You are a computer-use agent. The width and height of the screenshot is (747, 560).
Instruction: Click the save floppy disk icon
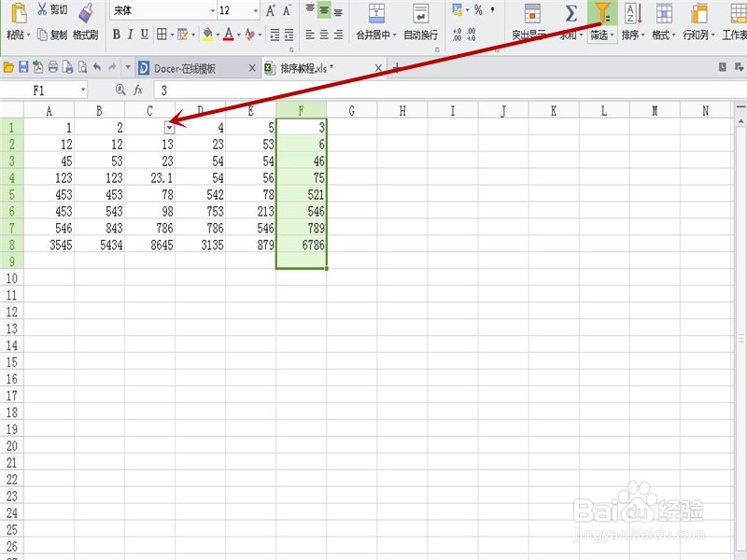(x=23, y=67)
